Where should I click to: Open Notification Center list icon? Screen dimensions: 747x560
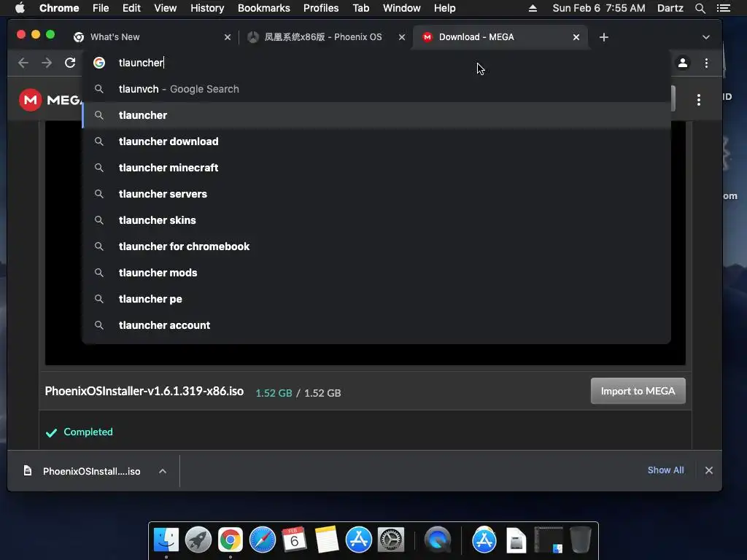(724, 8)
